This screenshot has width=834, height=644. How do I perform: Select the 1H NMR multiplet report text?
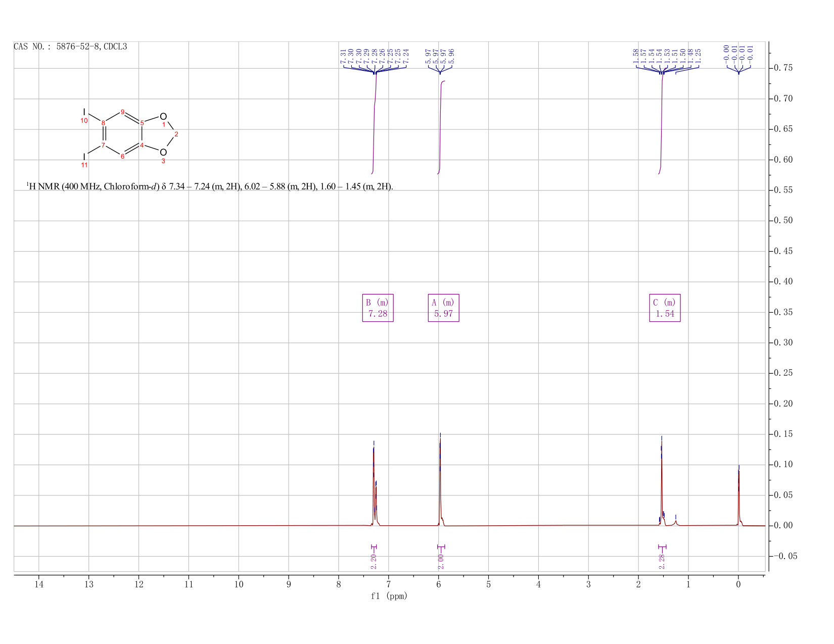point(210,186)
